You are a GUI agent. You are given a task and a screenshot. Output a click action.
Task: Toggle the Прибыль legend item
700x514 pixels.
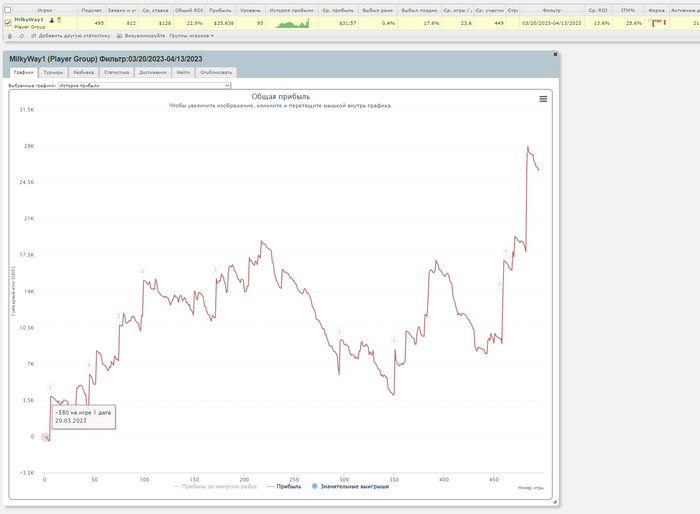tap(284, 486)
